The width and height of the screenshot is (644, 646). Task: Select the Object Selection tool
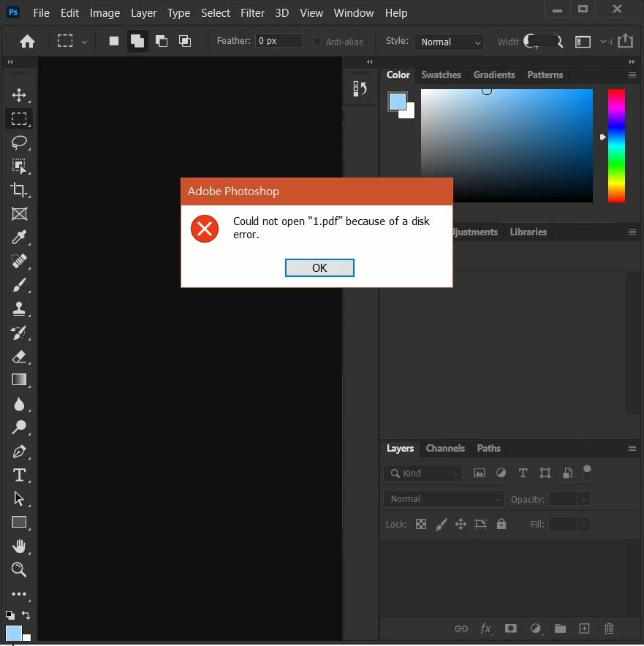(19, 166)
